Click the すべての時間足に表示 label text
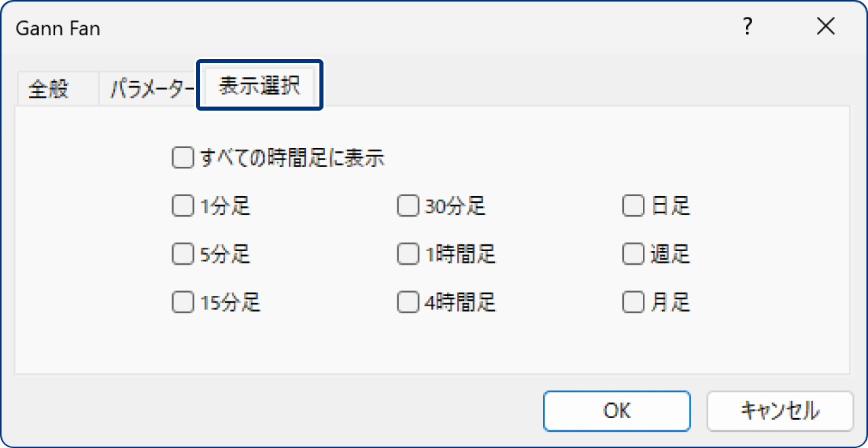The height and width of the screenshot is (448, 868). point(293,158)
